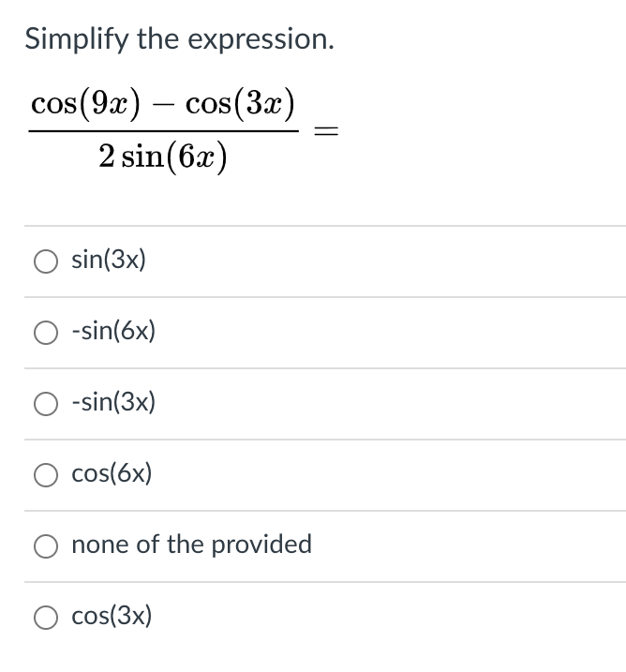Image resolution: width=626 pixels, height=672 pixels.
Task: Click the '-sin(6x)' answer label text
Action: tap(113, 331)
